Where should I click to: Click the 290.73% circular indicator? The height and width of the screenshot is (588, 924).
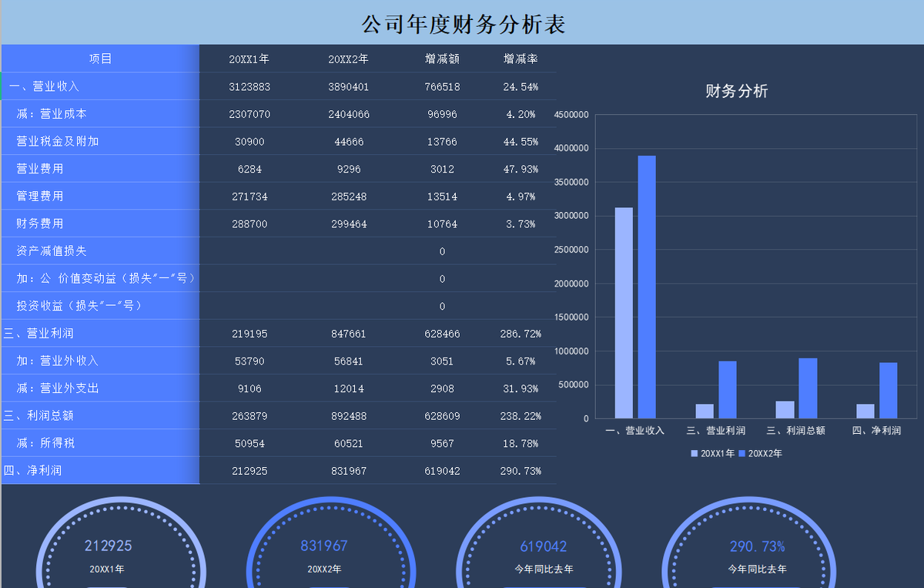[x=748, y=543]
